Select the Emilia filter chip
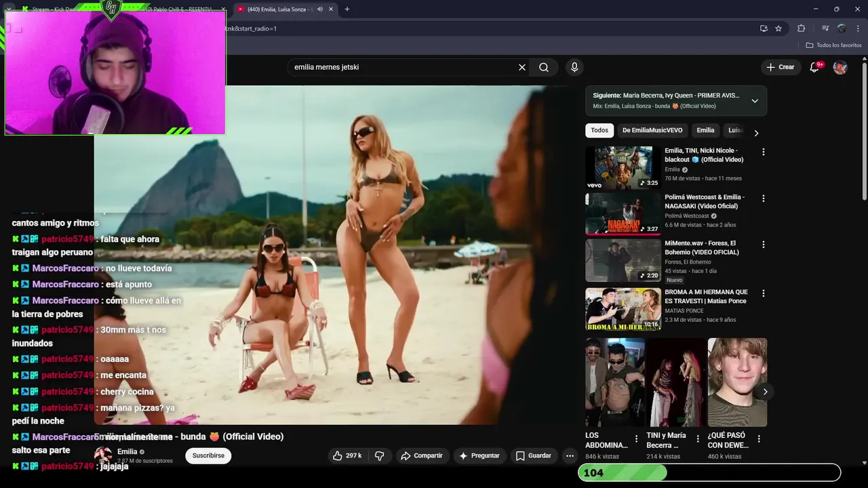The image size is (868, 488). [x=705, y=130]
